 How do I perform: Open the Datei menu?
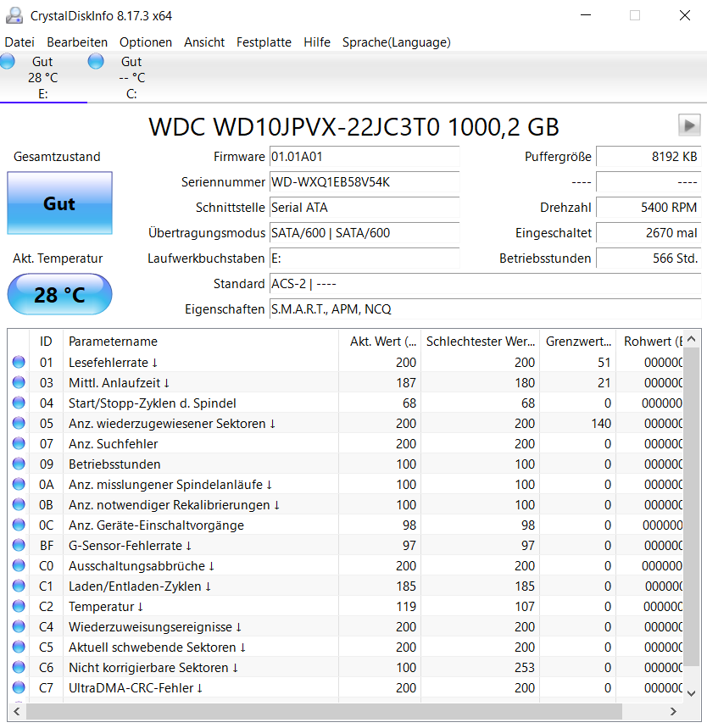pos(19,42)
